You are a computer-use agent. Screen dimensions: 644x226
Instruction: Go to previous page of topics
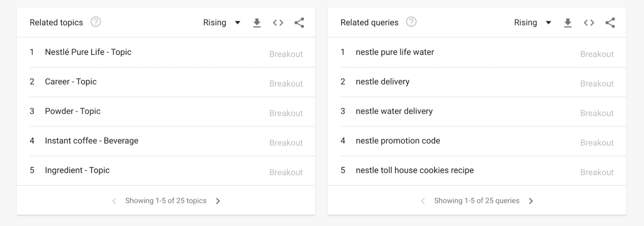point(114,201)
